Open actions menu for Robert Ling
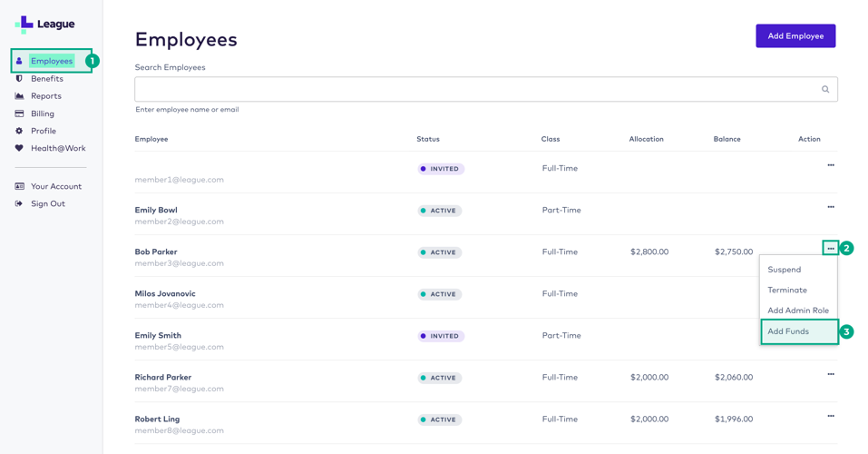The height and width of the screenshot is (454, 868). (x=831, y=416)
